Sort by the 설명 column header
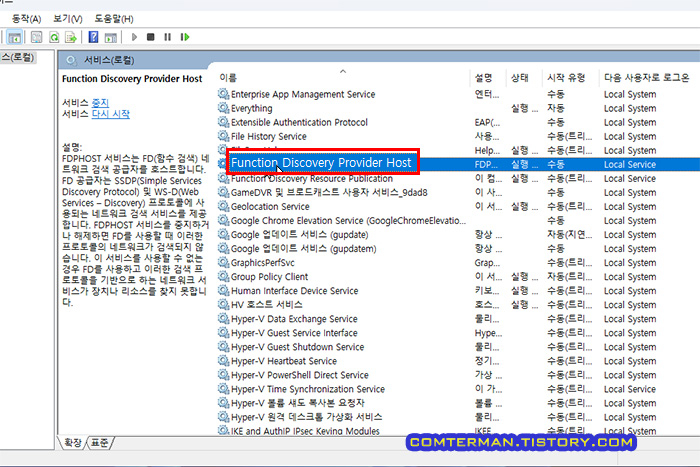 483,78
